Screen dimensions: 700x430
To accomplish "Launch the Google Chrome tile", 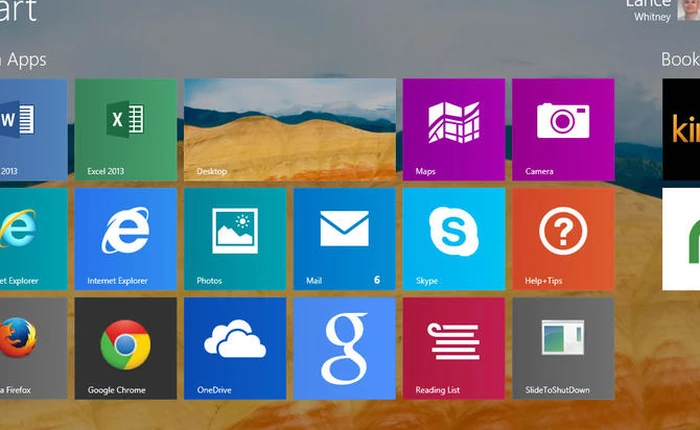I will (x=126, y=348).
